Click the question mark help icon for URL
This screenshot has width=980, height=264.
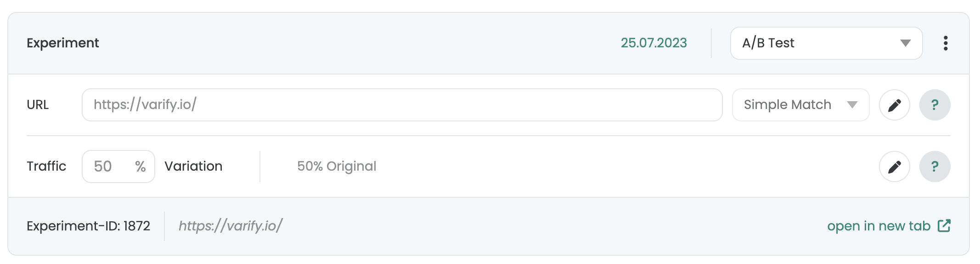click(935, 105)
